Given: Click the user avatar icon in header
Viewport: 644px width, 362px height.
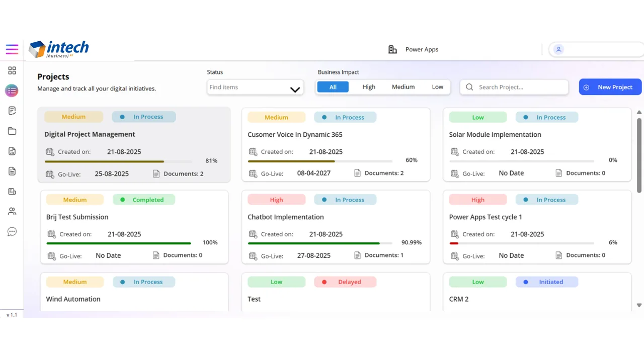Looking at the screenshot, I should coord(558,49).
